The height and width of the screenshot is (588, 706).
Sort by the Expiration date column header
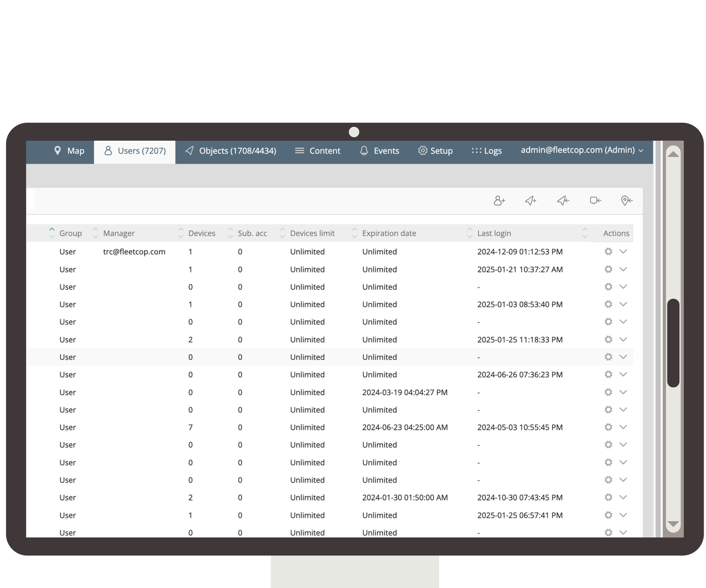click(389, 233)
